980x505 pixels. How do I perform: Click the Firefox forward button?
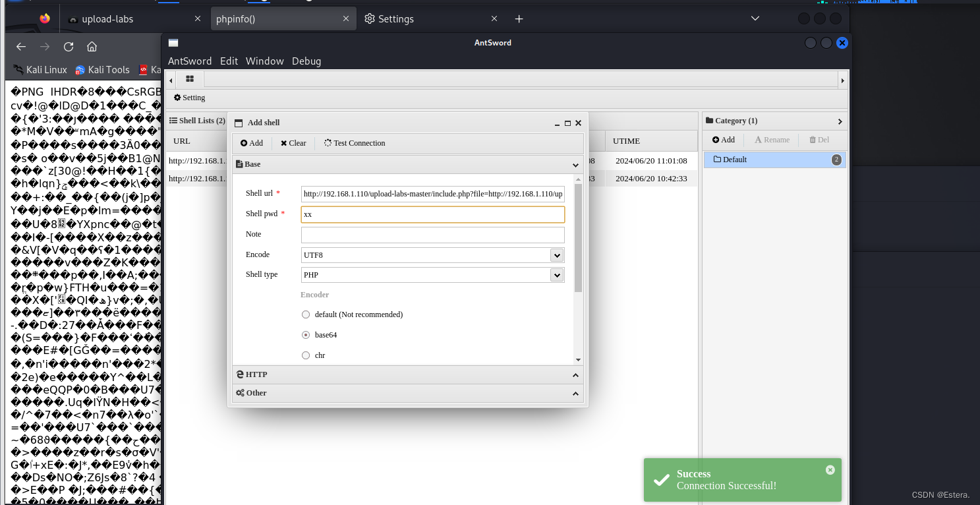pos(45,47)
